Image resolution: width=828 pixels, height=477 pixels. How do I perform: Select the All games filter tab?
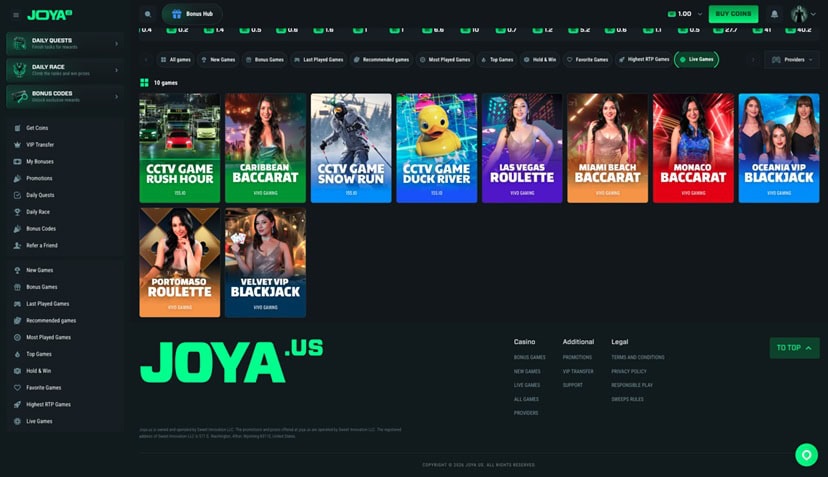tap(175, 60)
